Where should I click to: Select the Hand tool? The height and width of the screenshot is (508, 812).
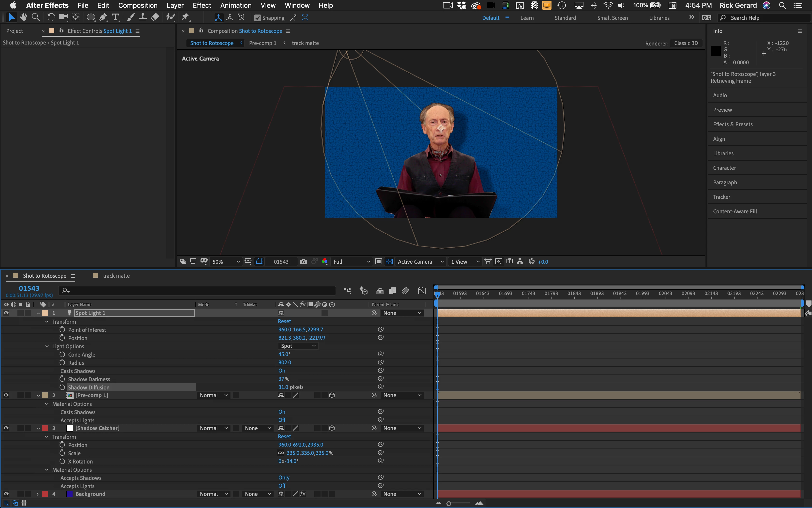(x=23, y=17)
